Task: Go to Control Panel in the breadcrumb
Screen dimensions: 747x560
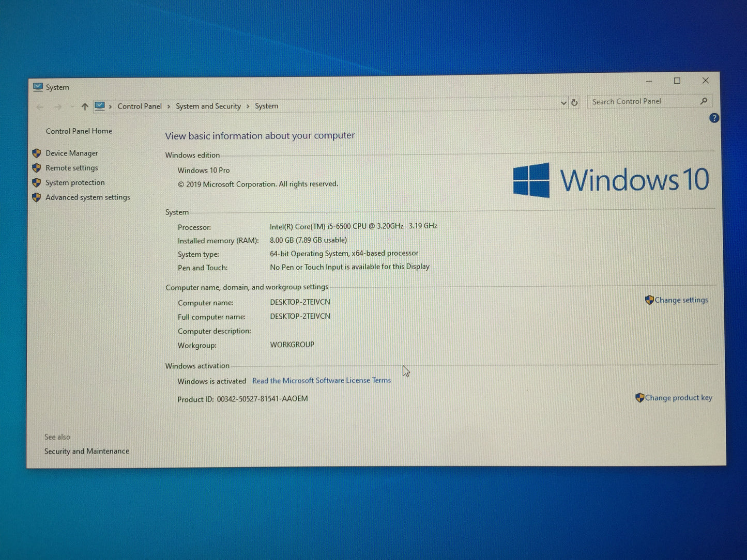Action: point(139,106)
